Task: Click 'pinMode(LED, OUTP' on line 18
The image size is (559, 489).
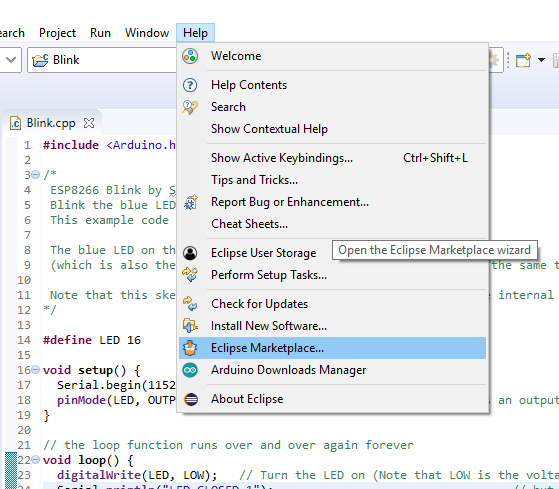Action: tap(116, 400)
